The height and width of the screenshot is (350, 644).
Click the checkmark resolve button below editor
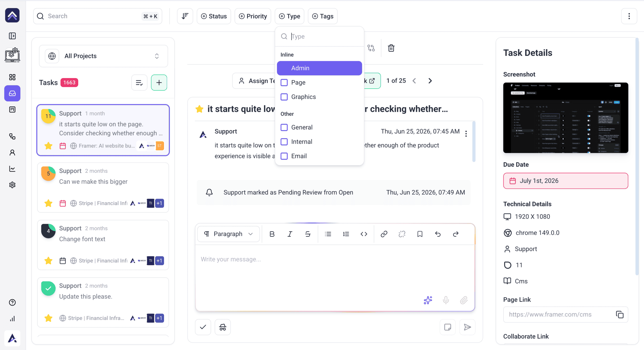(203, 327)
